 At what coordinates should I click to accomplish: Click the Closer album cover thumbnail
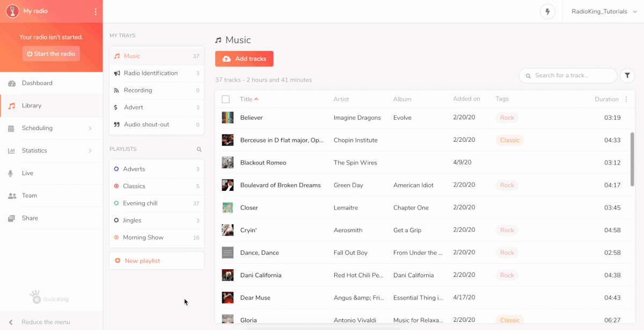click(x=228, y=207)
